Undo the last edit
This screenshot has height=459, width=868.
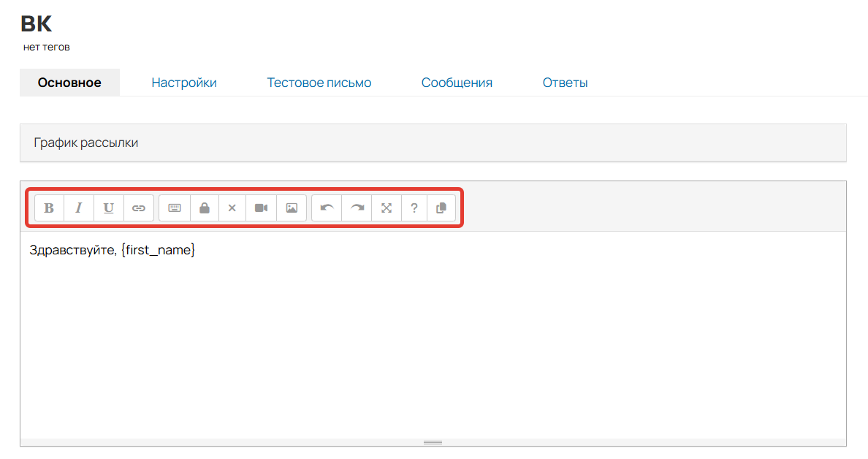[x=327, y=208]
